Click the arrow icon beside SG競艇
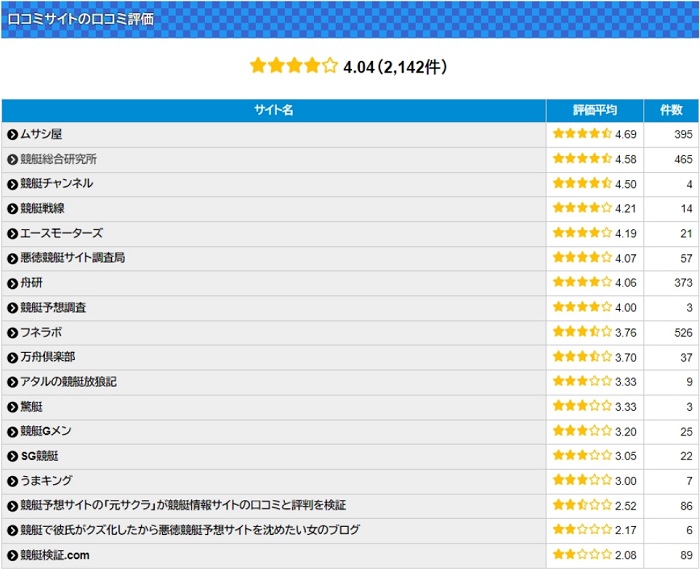The width and height of the screenshot is (700, 569). [12, 456]
